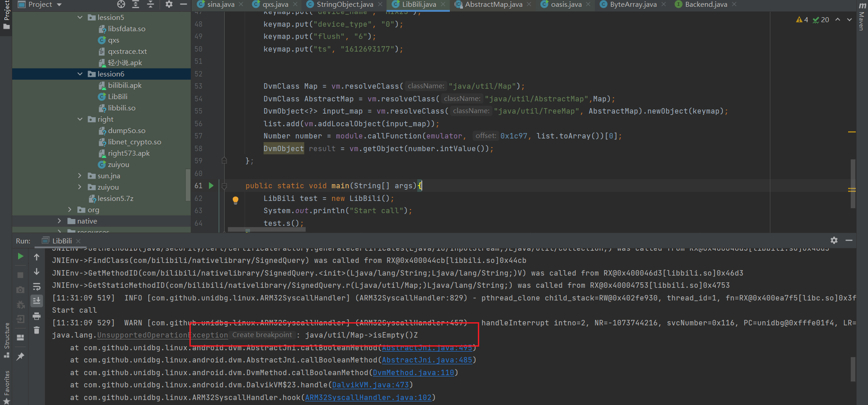Switch to oasis.java tab
The height and width of the screenshot is (405, 868).
[566, 5]
